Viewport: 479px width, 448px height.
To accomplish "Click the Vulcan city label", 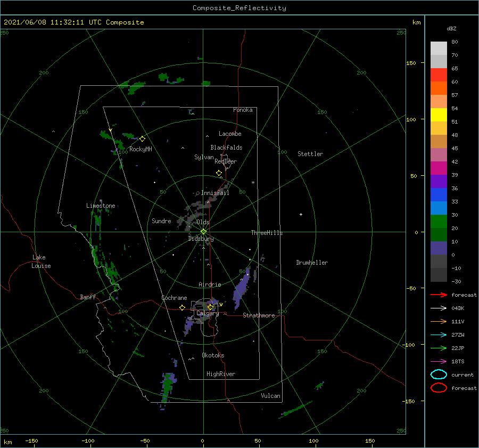I will [271, 396].
